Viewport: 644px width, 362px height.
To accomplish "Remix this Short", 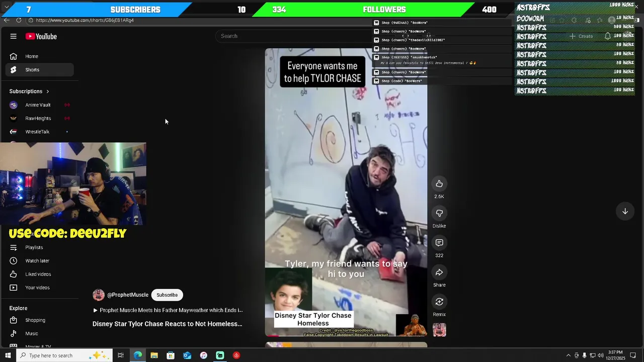I will point(439,302).
